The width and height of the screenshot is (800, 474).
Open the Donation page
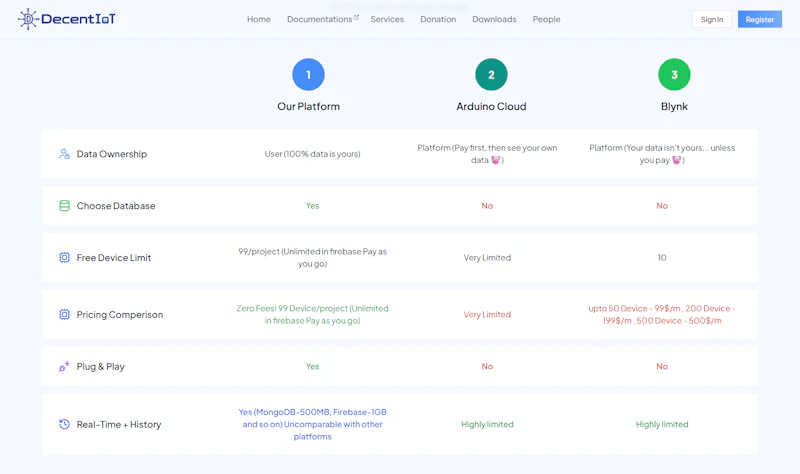pos(438,19)
